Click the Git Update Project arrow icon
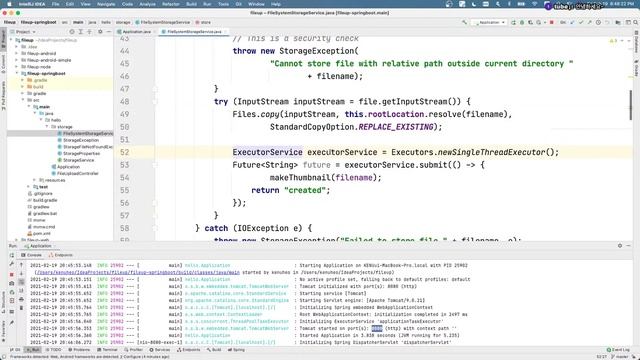Screen dimensions: 640x360 pyautogui.click(x=572, y=22)
